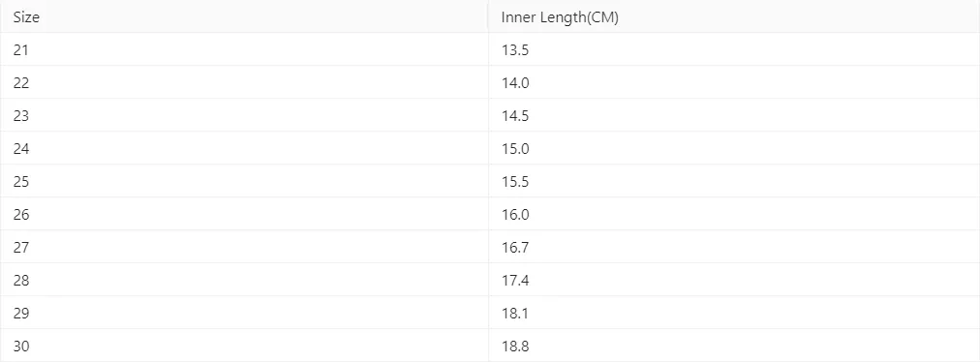Click the 14.0 inner length value
The width and height of the screenshot is (980, 362).
(x=515, y=82)
